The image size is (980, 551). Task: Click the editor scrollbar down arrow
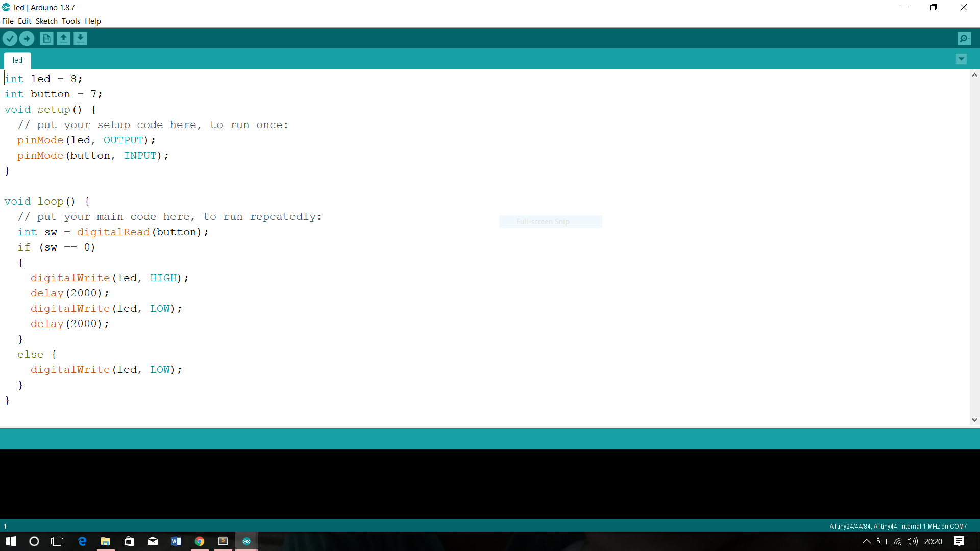[974, 420]
